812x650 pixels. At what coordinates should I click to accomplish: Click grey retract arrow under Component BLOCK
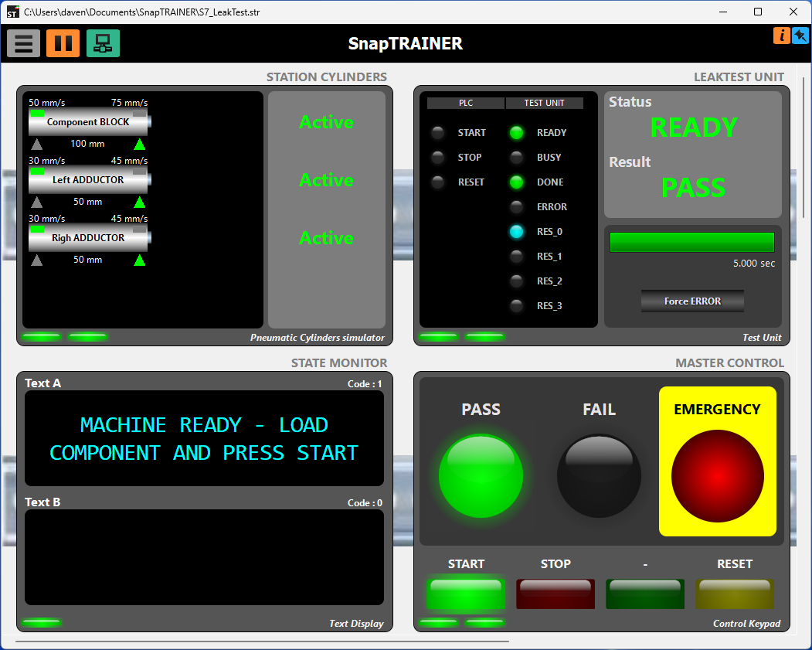point(37,144)
